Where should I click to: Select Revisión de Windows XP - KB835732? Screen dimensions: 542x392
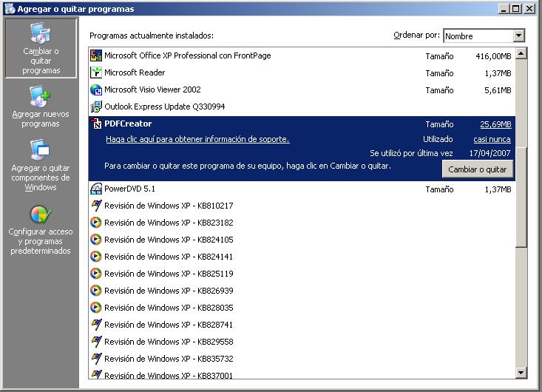(x=302, y=359)
